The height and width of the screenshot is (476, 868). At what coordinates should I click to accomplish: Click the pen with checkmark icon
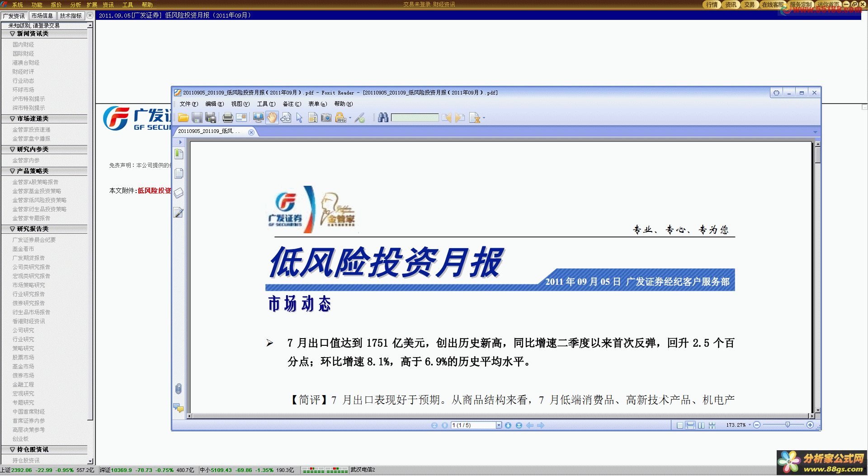click(360, 118)
